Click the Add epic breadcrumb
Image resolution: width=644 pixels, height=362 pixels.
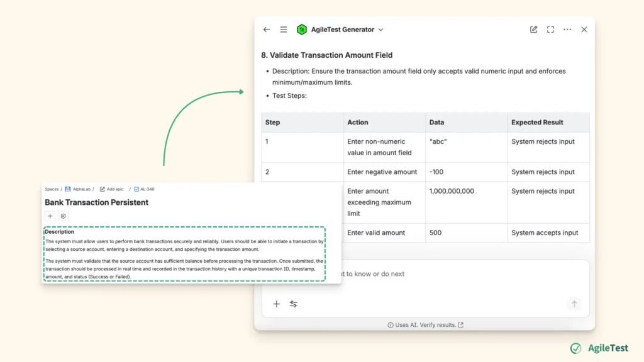[x=115, y=189]
